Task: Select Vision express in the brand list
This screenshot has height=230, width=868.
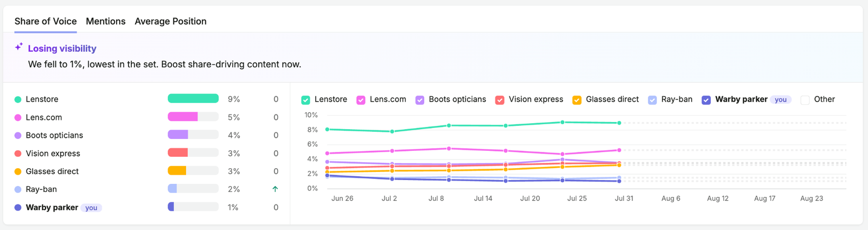Action: [53, 154]
